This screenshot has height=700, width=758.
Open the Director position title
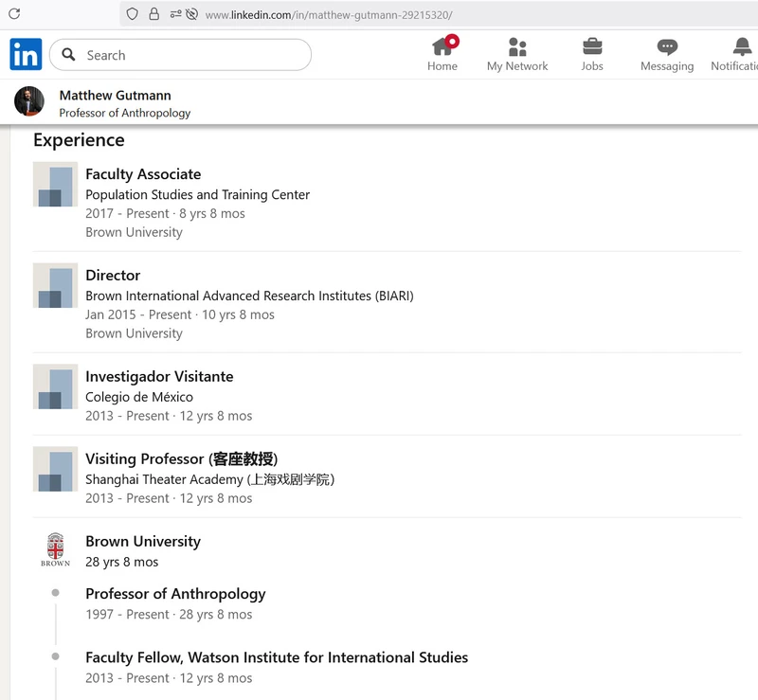pyautogui.click(x=113, y=275)
